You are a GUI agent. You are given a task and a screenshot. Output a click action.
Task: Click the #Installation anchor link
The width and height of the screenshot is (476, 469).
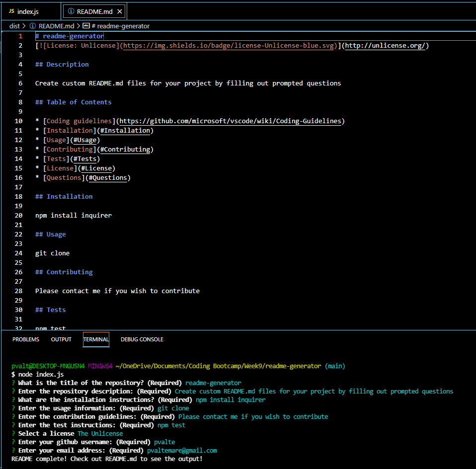click(126, 130)
